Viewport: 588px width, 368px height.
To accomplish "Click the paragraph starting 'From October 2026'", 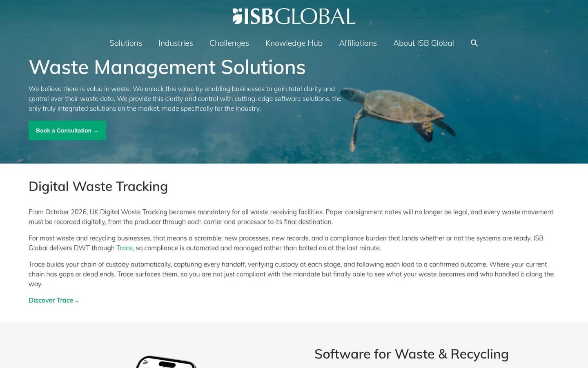I will (x=291, y=217).
